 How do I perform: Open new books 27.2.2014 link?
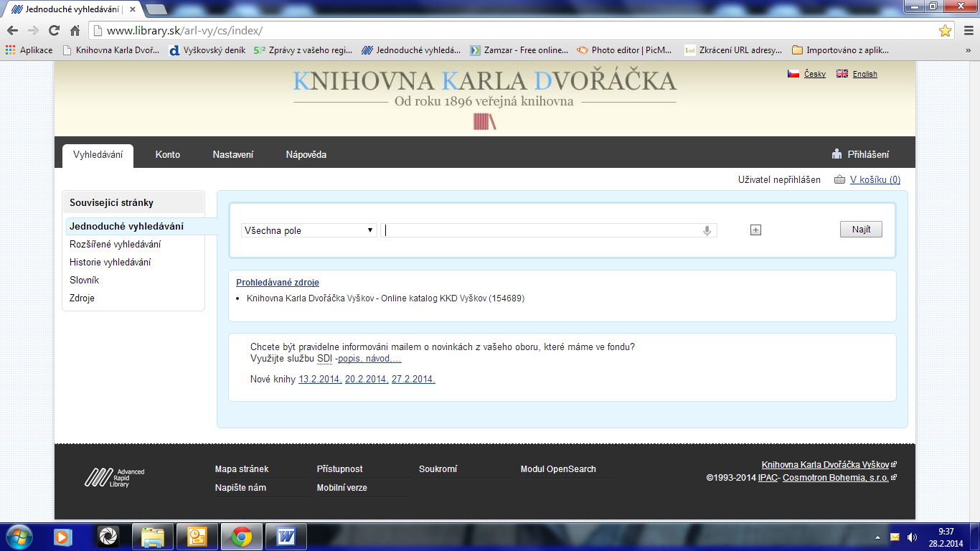tap(413, 380)
